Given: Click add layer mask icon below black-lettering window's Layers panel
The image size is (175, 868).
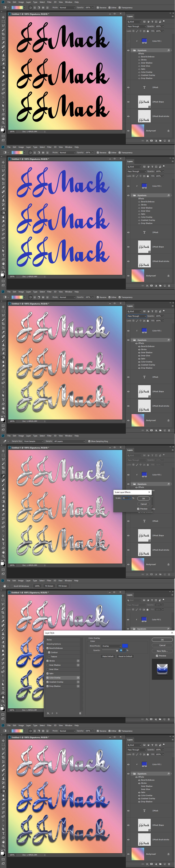Looking at the screenshot, I should pos(151,141).
